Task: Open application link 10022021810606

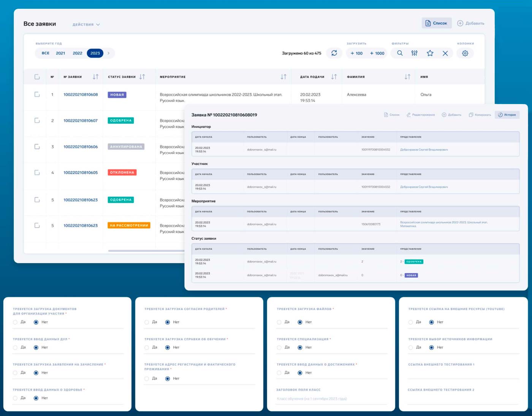Action: 81,147
